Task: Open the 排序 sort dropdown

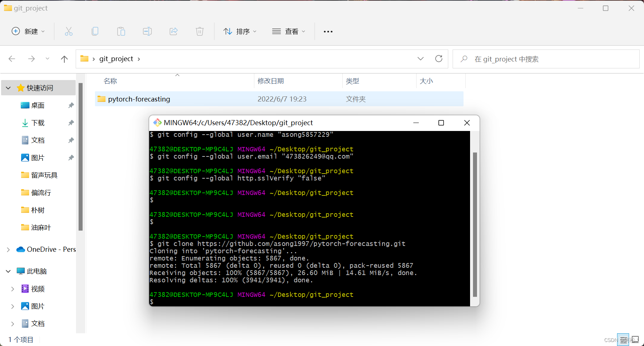Action: coord(240,31)
